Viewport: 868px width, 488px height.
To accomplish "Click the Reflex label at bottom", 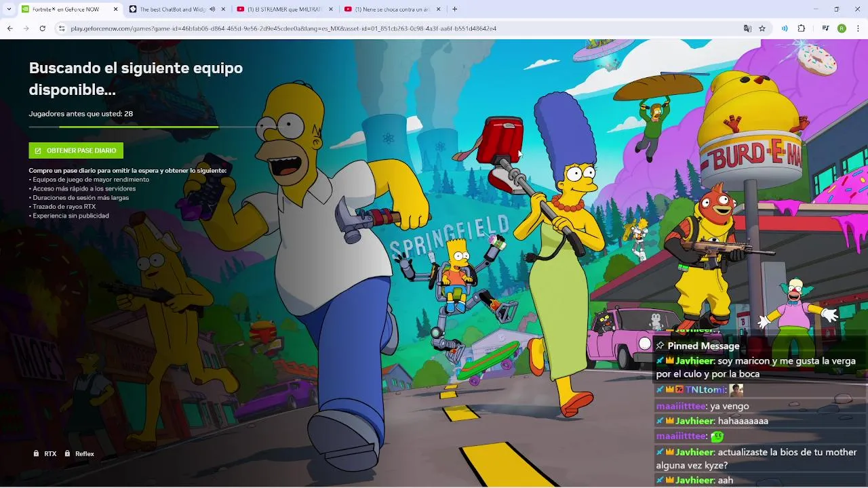I will (85, 454).
